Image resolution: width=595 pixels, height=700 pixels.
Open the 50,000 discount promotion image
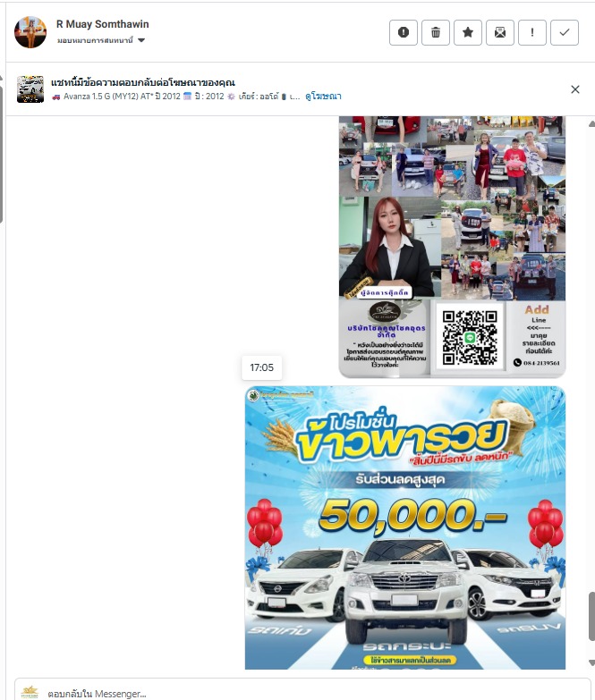tap(405, 527)
